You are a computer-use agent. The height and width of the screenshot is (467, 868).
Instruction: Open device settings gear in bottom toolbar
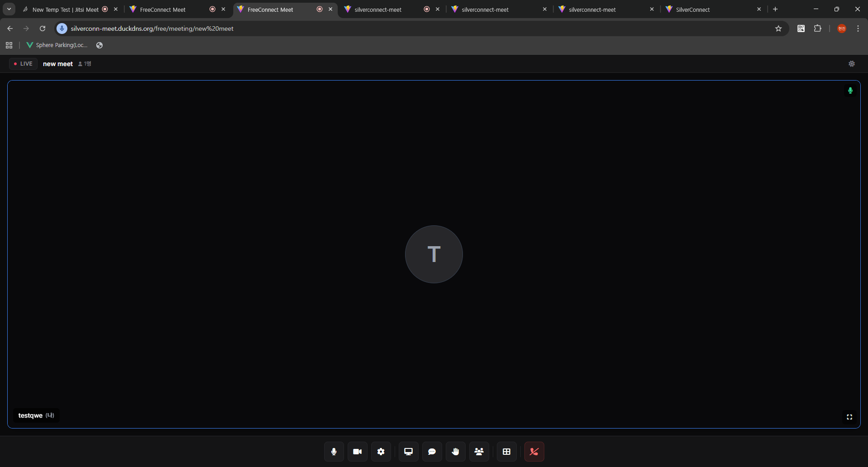[381, 452]
